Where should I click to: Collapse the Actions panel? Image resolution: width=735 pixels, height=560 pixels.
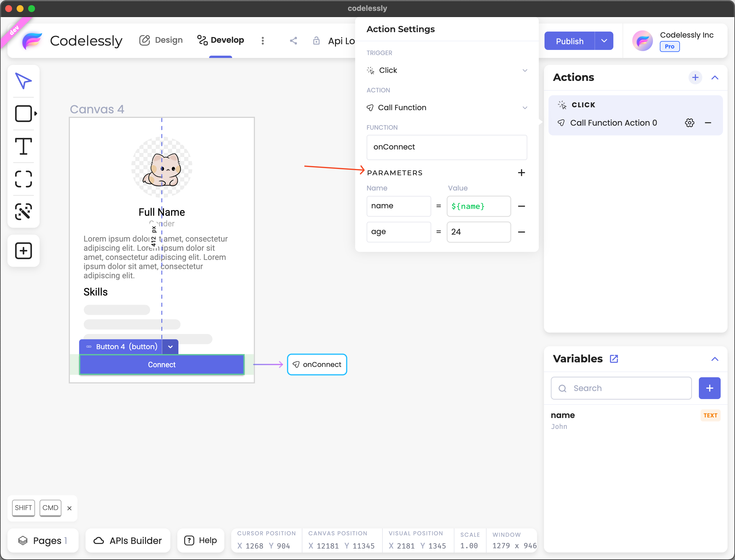coord(714,78)
